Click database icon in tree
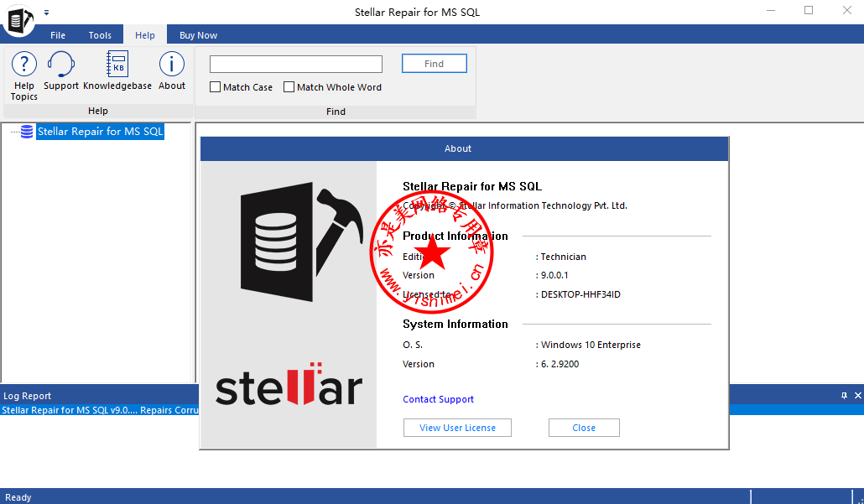 coord(27,132)
